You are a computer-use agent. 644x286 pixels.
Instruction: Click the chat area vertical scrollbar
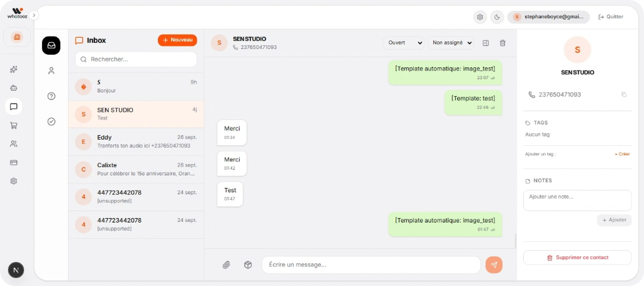tap(515, 241)
